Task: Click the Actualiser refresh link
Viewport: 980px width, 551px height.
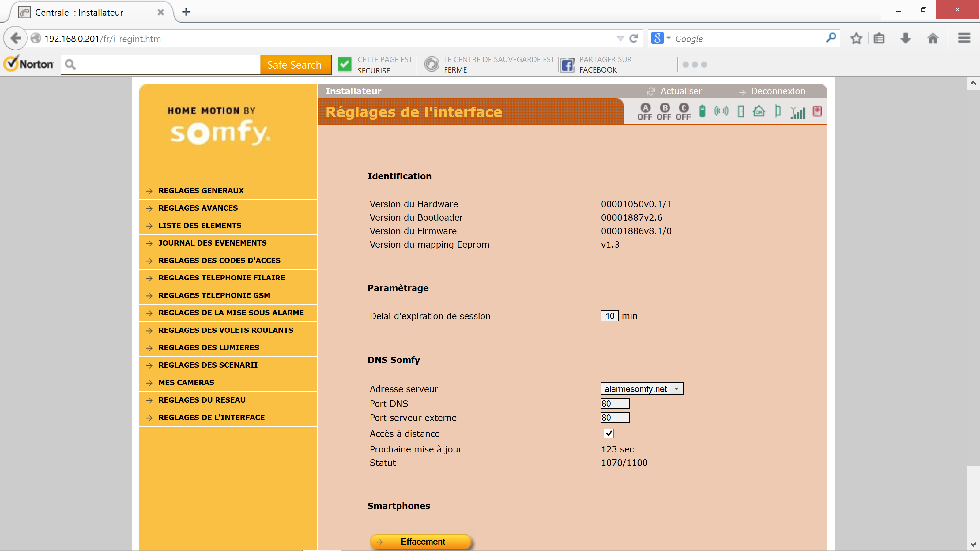Action: (680, 91)
